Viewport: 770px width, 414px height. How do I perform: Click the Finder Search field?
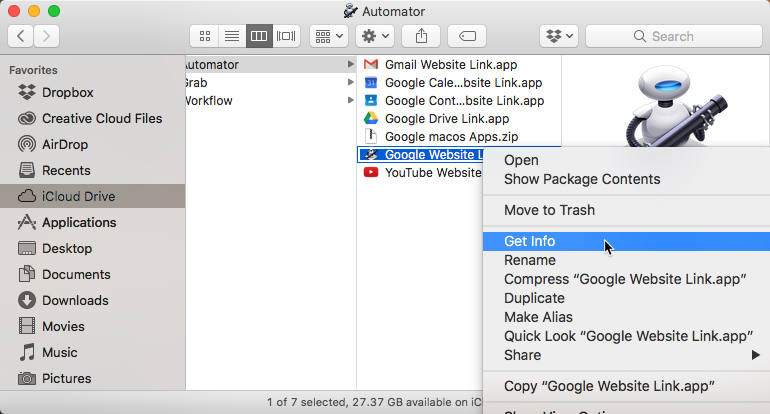point(673,36)
